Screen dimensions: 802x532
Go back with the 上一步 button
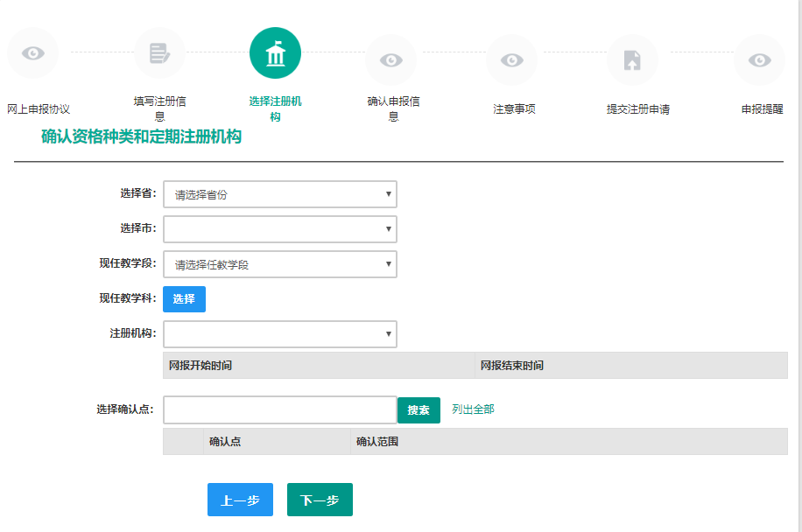(x=240, y=500)
